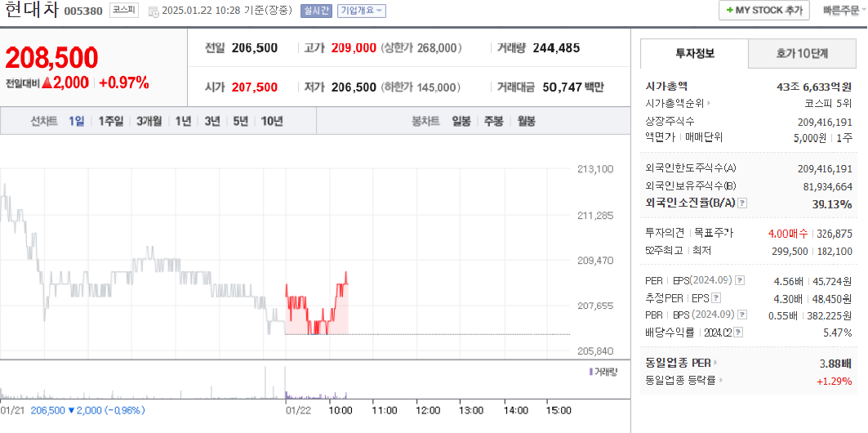Viewport: 868px width, 433px height.
Task: Select 10년 line chart period
Action: coord(272,121)
